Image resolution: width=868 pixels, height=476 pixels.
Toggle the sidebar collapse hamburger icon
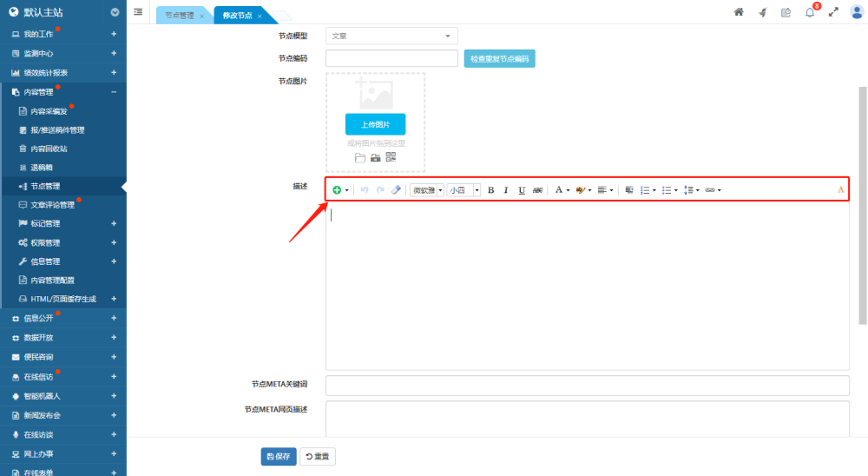pos(139,12)
